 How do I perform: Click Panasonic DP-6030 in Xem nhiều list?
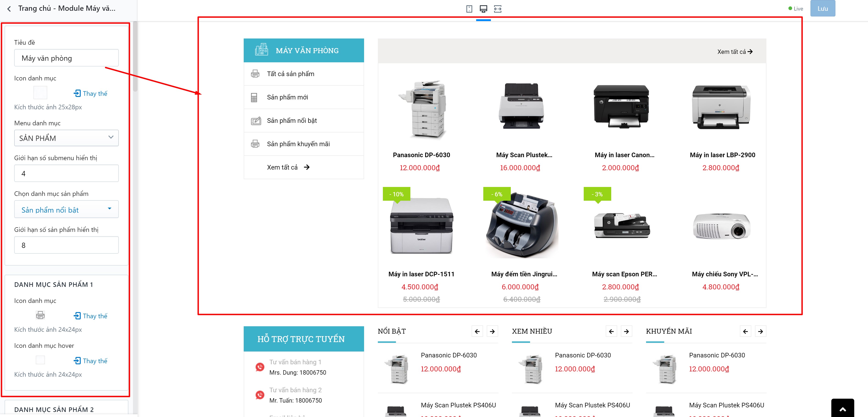[583, 355]
